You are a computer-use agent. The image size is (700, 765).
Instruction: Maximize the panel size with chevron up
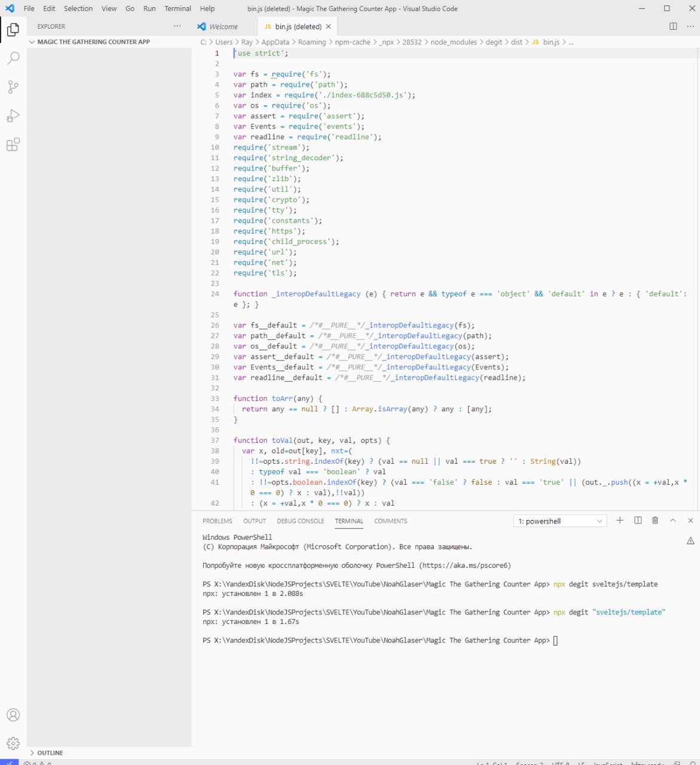pyautogui.click(x=673, y=521)
